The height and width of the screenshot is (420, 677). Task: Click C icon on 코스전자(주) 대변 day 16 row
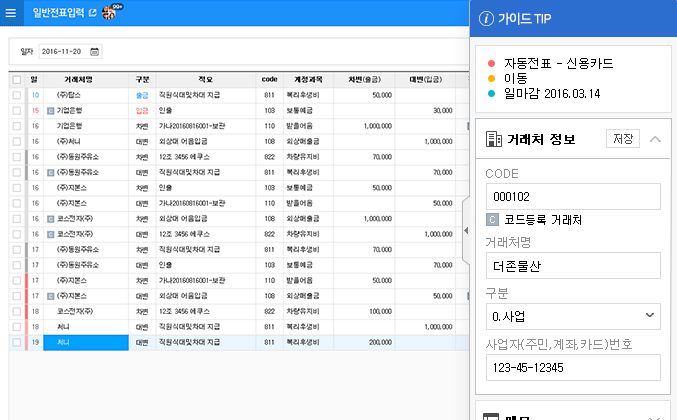(51, 234)
